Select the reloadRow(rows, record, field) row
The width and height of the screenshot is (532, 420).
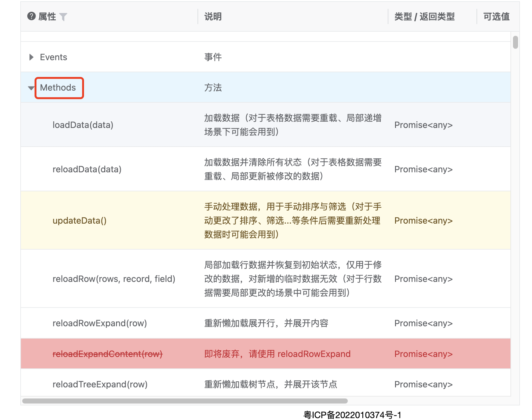[x=114, y=279]
